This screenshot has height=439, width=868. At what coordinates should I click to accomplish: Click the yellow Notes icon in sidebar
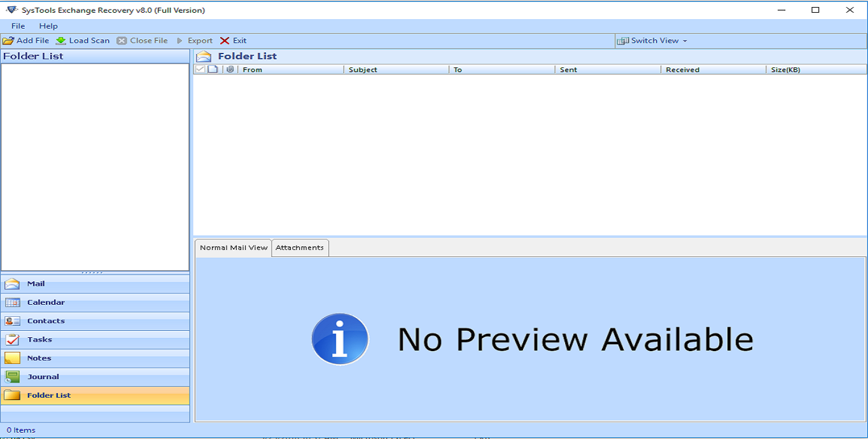coord(12,358)
